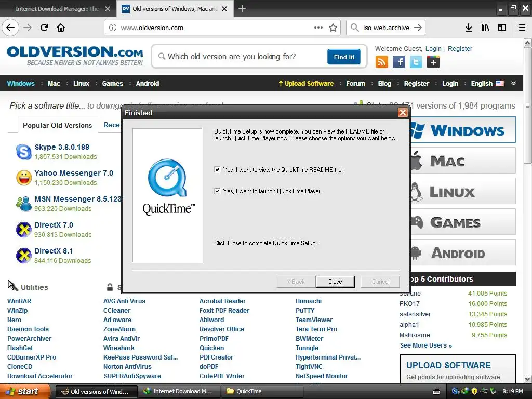Click the RSS feed icon

[x=382, y=62]
